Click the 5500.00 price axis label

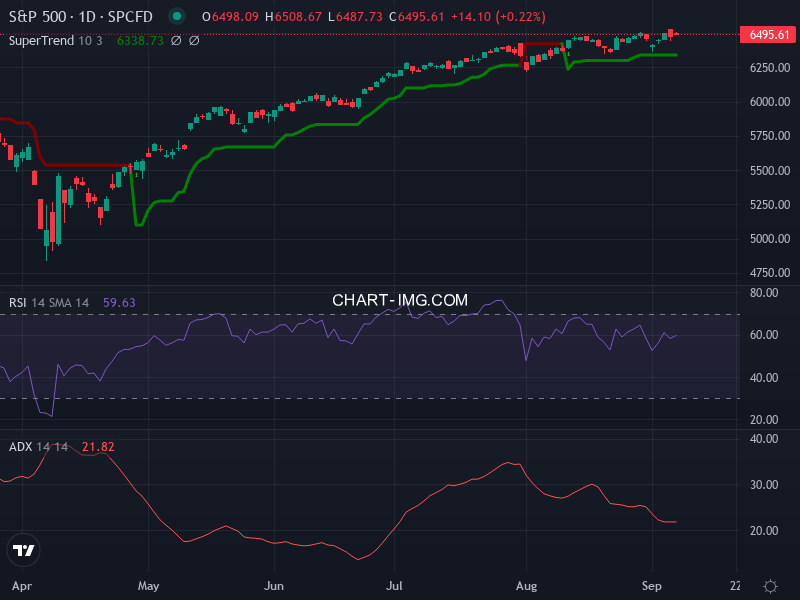point(770,171)
